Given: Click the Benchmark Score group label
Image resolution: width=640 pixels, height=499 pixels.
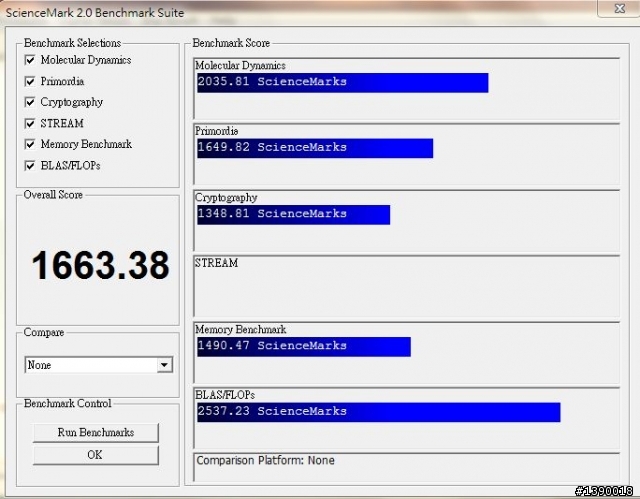Looking at the screenshot, I should [231, 43].
